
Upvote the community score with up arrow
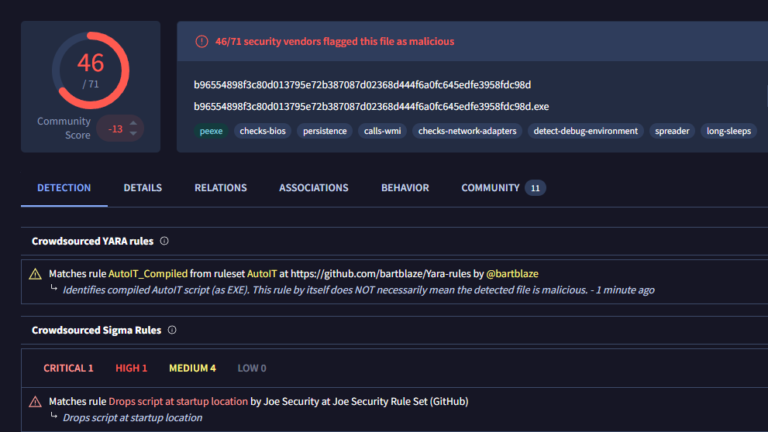click(x=134, y=123)
